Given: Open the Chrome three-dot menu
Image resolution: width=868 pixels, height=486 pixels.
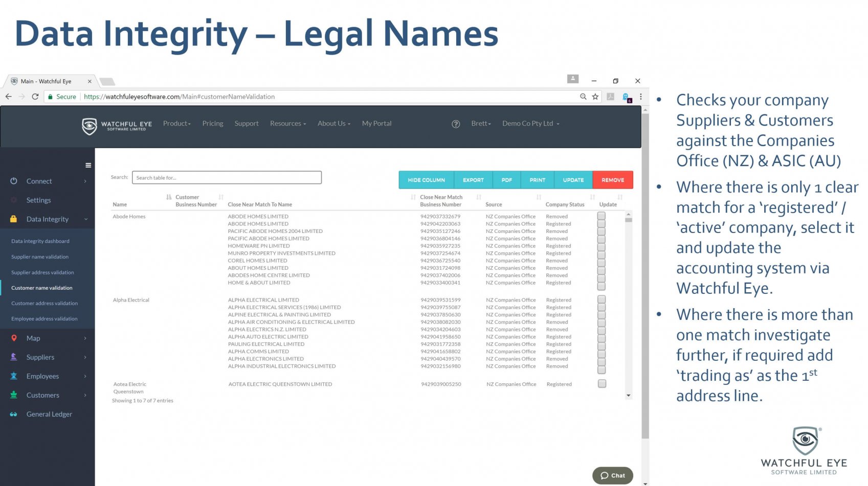Looking at the screenshot, I should (x=640, y=97).
